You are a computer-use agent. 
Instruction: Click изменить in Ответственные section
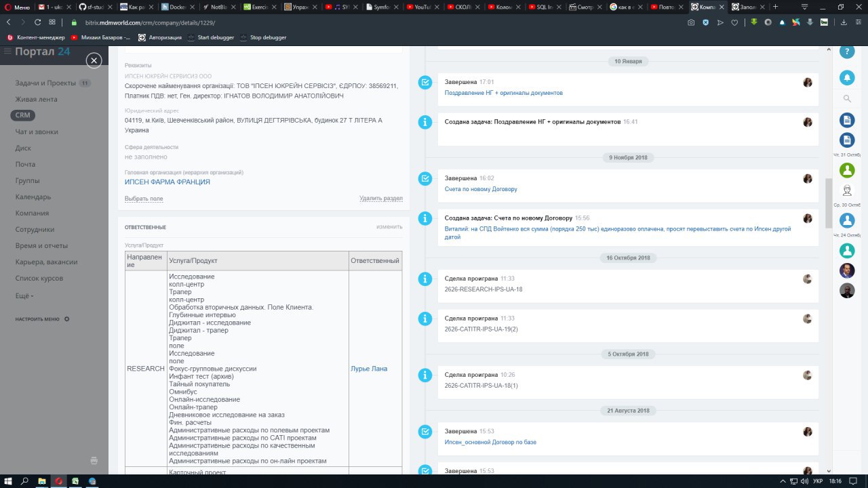(390, 226)
